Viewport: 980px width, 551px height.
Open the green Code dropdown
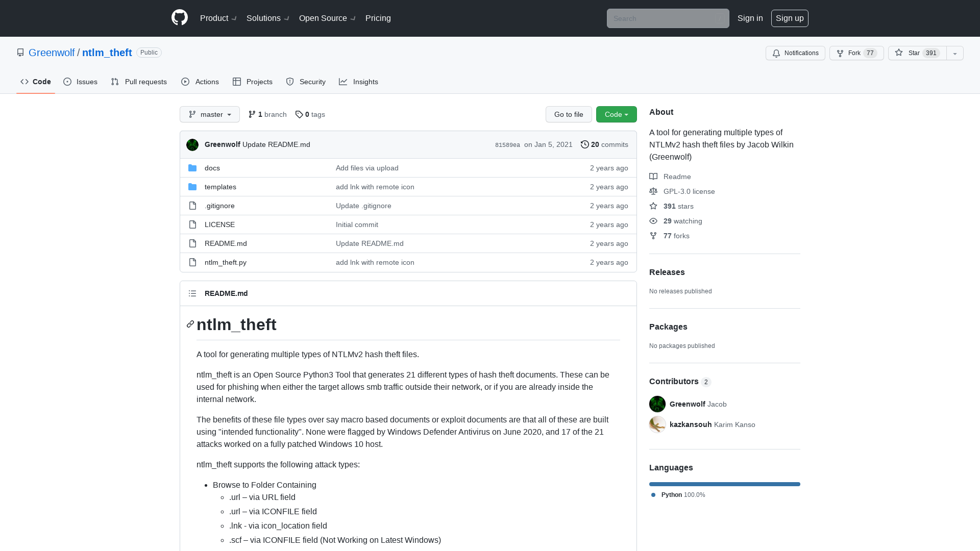click(616, 114)
